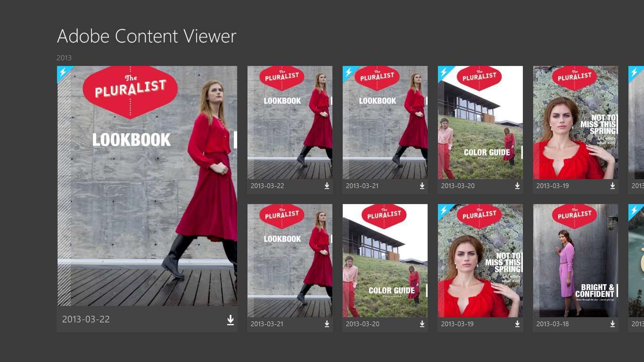Download the bottom-row 2013-03-20 Color Guide issue
This screenshot has height=362, width=644.
422,324
